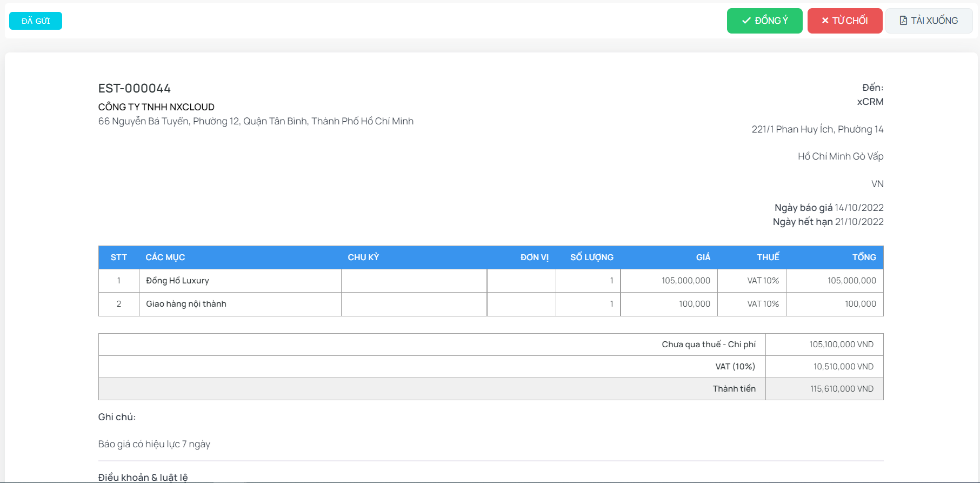
Task: Click the SỐ LƯỢNG column header
Action: [x=591, y=257]
